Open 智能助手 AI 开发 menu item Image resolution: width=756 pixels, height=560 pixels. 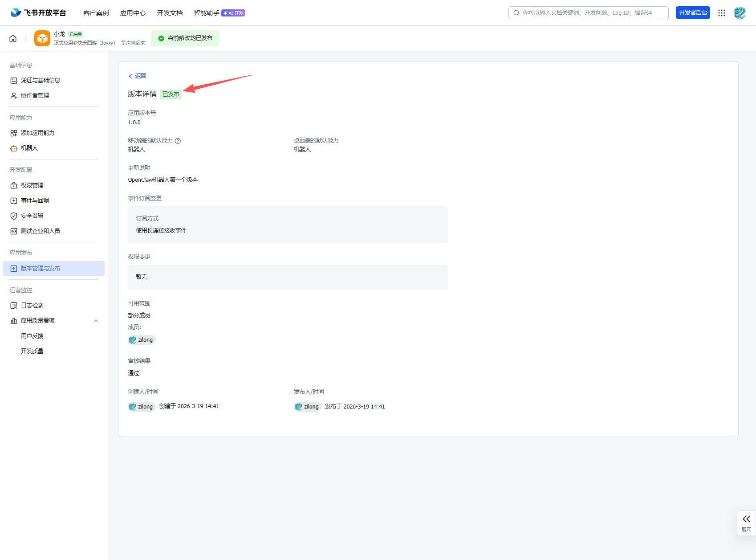[219, 13]
